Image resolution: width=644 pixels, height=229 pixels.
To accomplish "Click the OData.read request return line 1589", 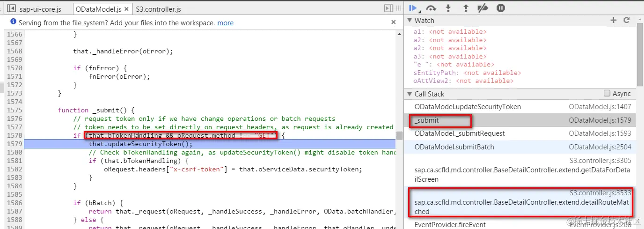I will pyautogui.click(x=242, y=227).
